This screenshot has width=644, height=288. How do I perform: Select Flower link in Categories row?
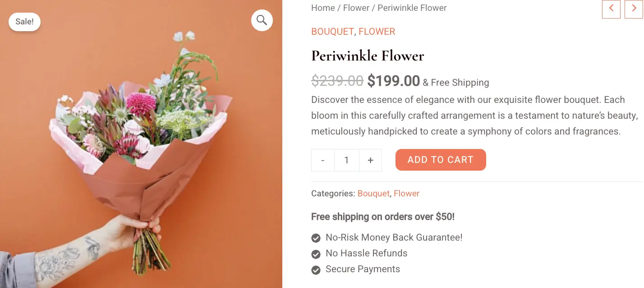coord(406,194)
